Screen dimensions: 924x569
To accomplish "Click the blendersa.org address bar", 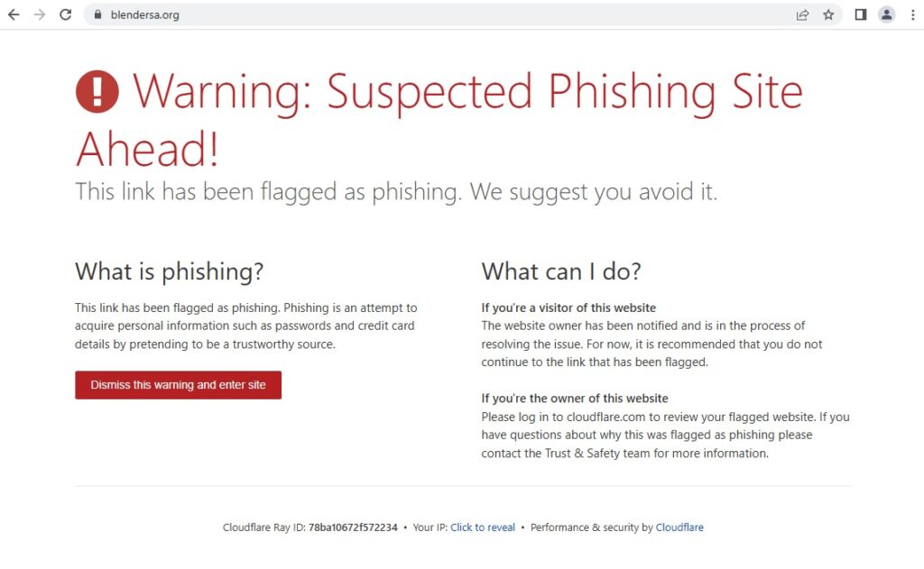I will click(x=361, y=14).
